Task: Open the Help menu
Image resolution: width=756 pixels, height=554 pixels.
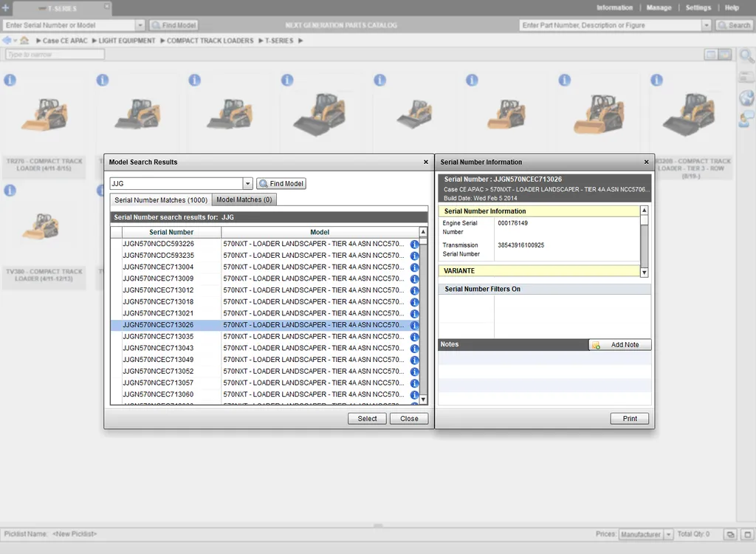Action: (x=732, y=7)
